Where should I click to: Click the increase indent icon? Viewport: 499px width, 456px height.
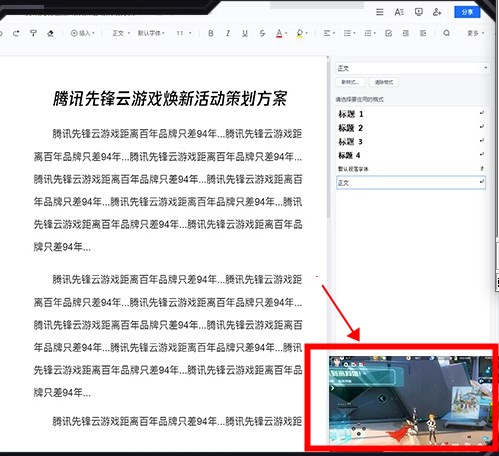point(423,33)
